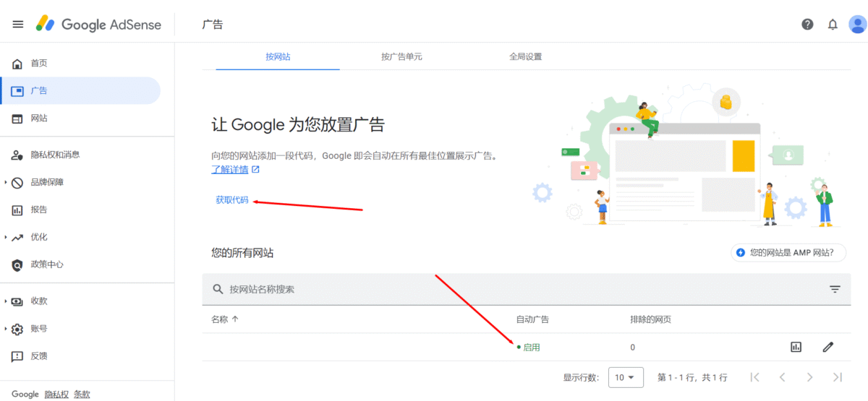Viewport: 868px width, 401px height.
Task: Go to next page arrow
Action: pos(809,377)
